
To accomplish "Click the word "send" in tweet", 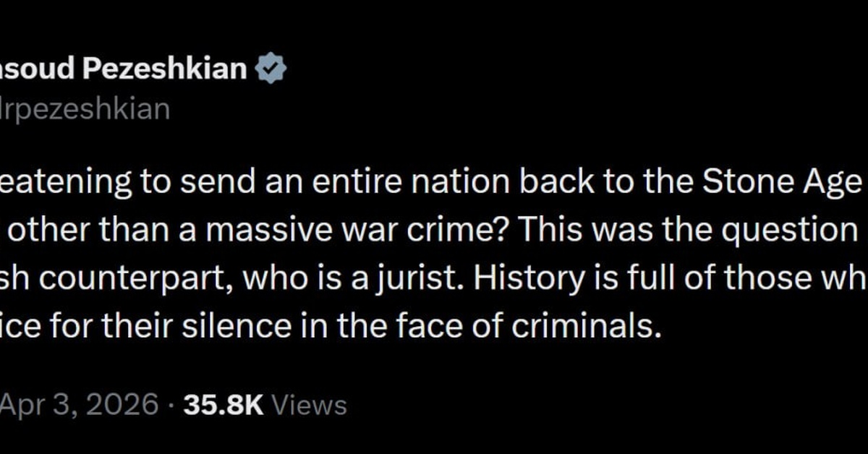I will [208, 184].
